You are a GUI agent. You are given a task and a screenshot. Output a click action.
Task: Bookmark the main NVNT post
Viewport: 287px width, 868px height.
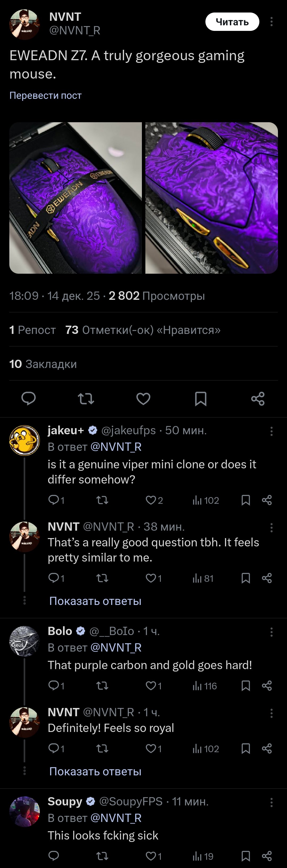click(201, 399)
